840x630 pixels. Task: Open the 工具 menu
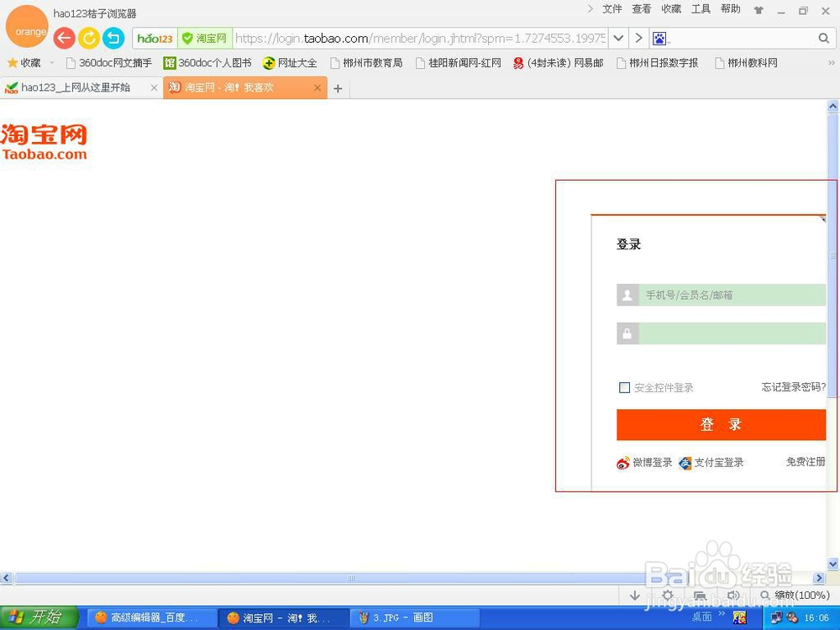click(x=701, y=9)
